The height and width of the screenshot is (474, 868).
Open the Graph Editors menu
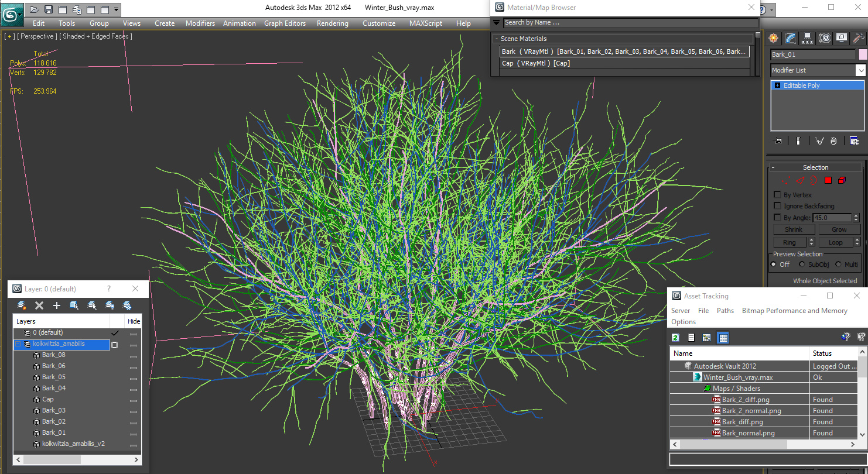(285, 23)
